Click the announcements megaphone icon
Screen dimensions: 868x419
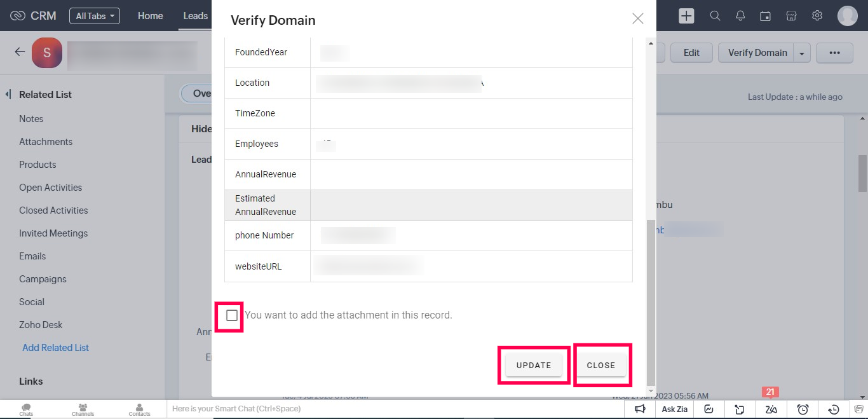point(640,409)
